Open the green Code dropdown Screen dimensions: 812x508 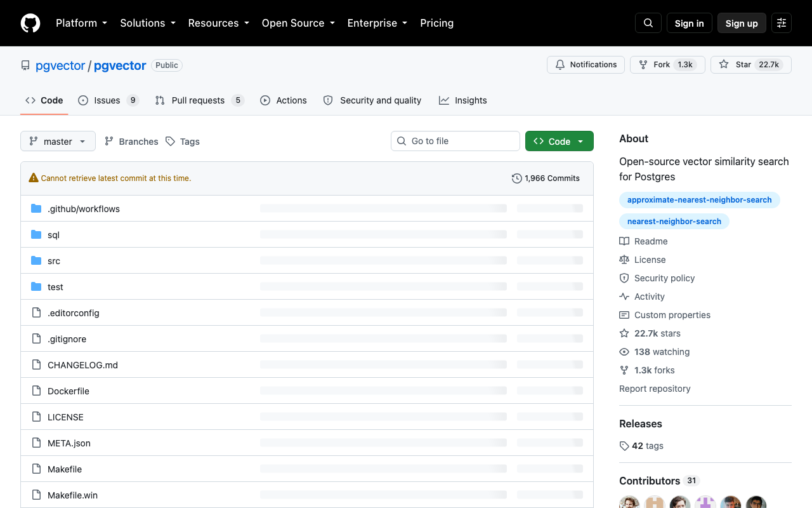560,141
